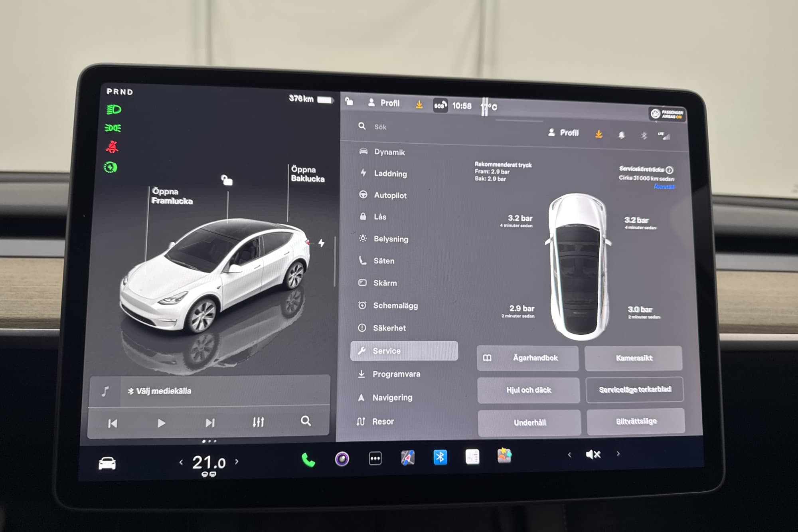Open the phone app icon
The image size is (798, 532).
(x=308, y=460)
